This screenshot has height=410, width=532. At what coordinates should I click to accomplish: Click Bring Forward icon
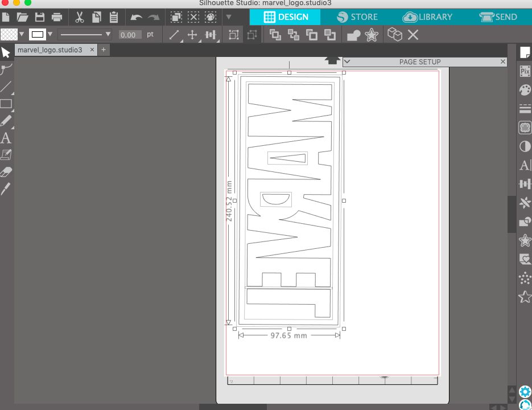pyautogui.click(x=311, y=35)
